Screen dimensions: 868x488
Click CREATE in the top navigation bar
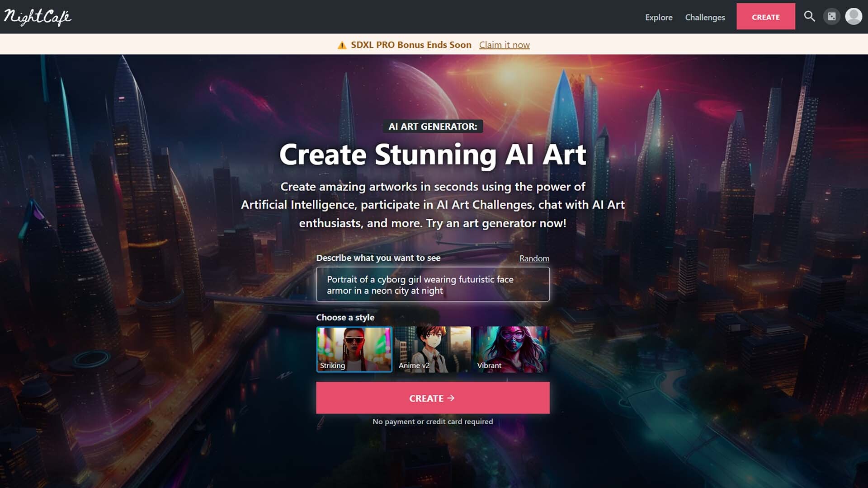(766, 17)
